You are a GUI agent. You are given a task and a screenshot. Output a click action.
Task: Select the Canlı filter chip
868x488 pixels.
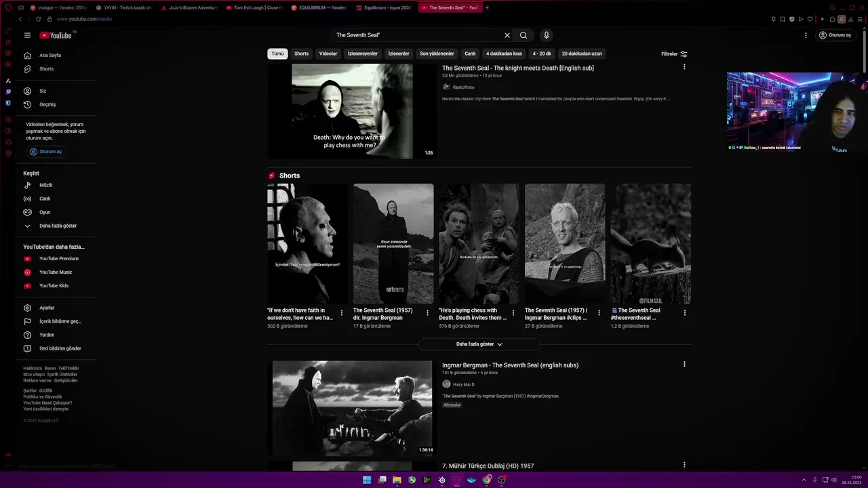(470, 54)
